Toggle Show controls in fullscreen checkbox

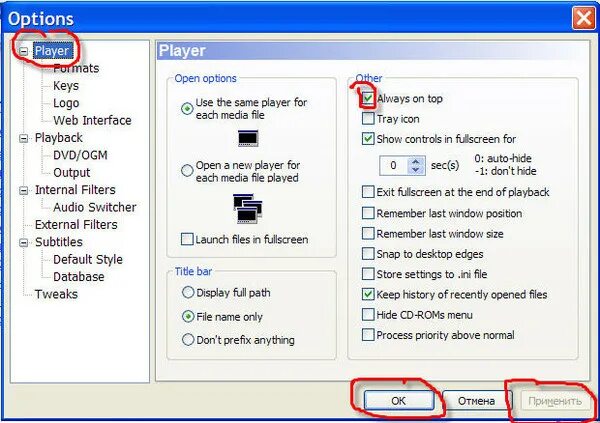click(368, 139)
